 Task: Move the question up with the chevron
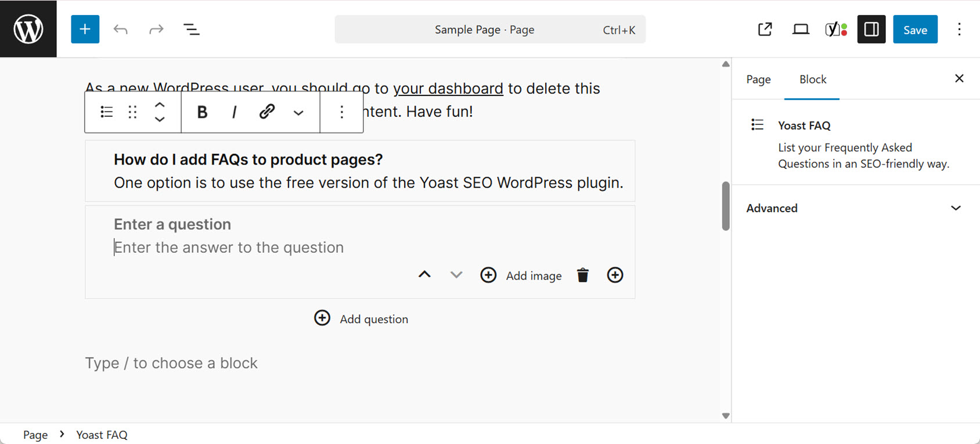[x=424, y=275]
